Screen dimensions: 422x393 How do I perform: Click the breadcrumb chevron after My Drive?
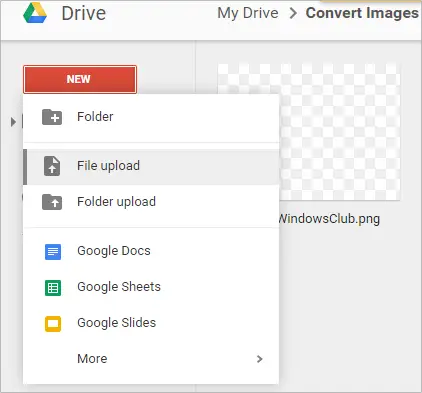point(293,13)
